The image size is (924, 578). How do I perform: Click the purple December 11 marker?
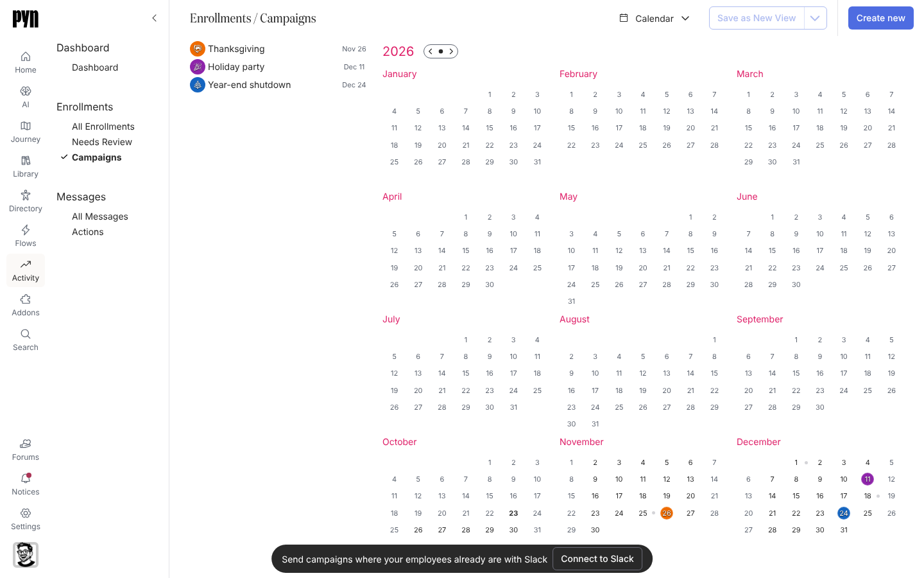click(868, 479)
